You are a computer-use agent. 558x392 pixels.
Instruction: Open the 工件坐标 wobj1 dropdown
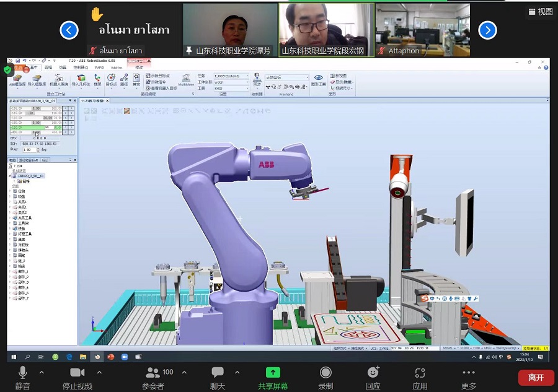[x=231, y=82]
